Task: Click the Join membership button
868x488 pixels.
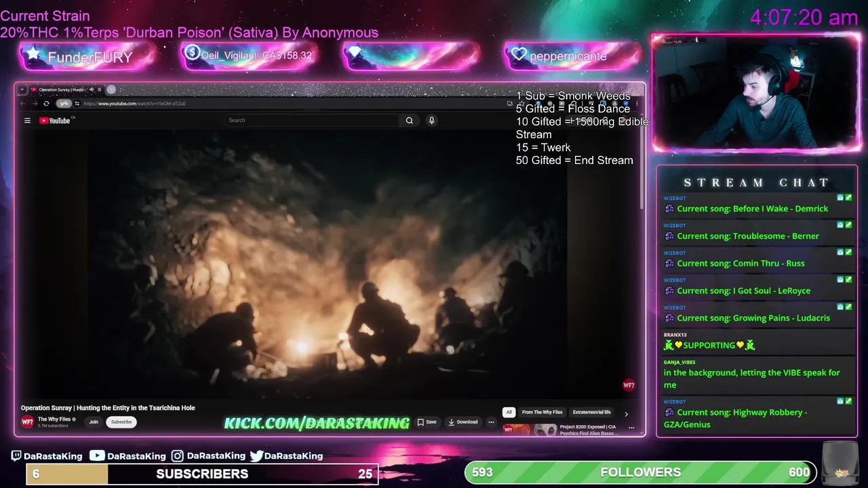Action: (94, 422)
